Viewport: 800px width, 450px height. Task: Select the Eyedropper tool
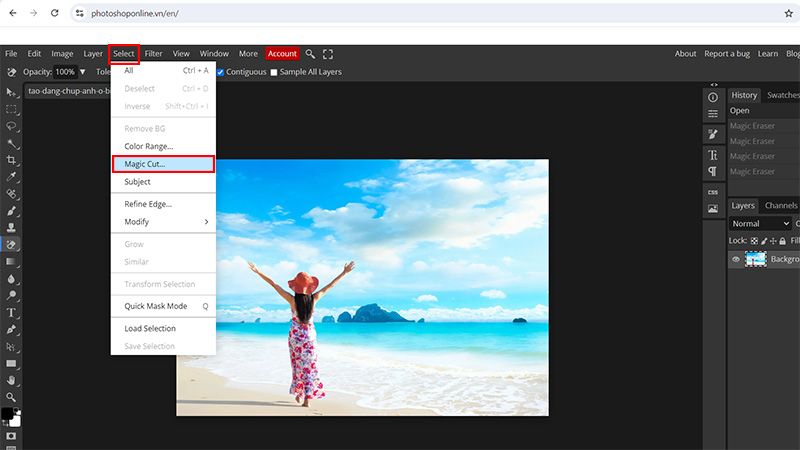coord(11,177)
